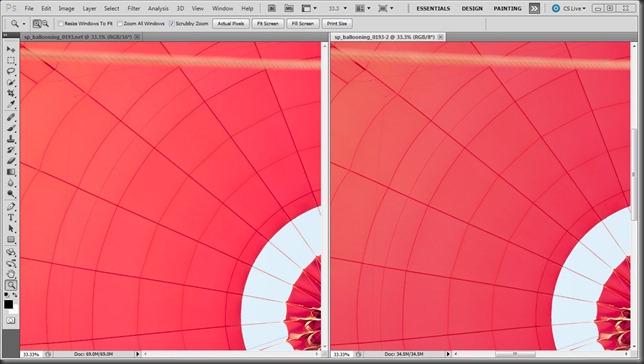Uncheck Scrubby Zoom checkbox
This screenshot has height=364, width=644.
[x=172, y=24]
